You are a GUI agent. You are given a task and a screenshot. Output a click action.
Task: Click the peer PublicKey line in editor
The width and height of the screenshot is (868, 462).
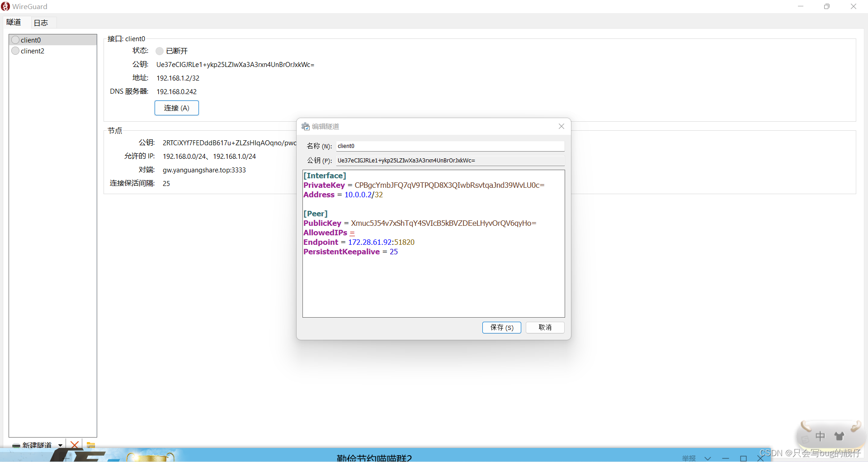(420, 223)
